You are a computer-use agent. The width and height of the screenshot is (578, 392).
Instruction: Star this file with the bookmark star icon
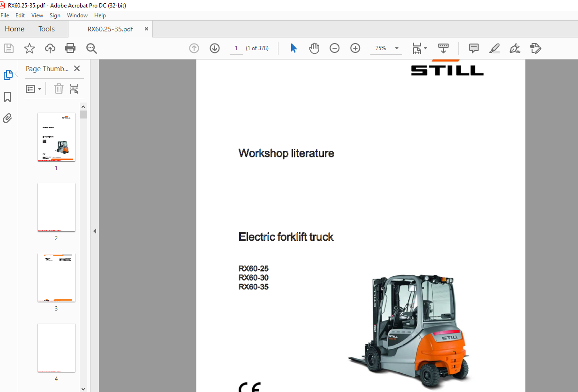point(30,48)
